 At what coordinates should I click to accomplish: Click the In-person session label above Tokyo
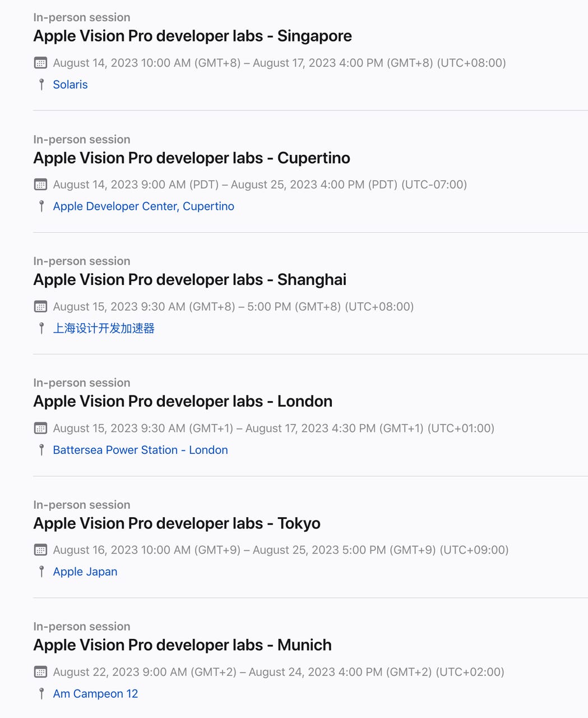pos(82,505)
